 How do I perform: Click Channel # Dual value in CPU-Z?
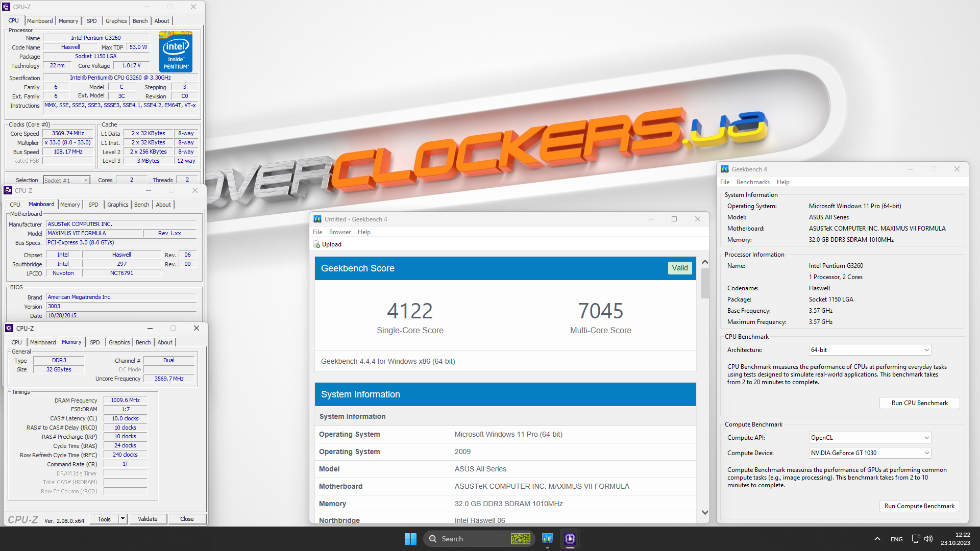point(169,360)
